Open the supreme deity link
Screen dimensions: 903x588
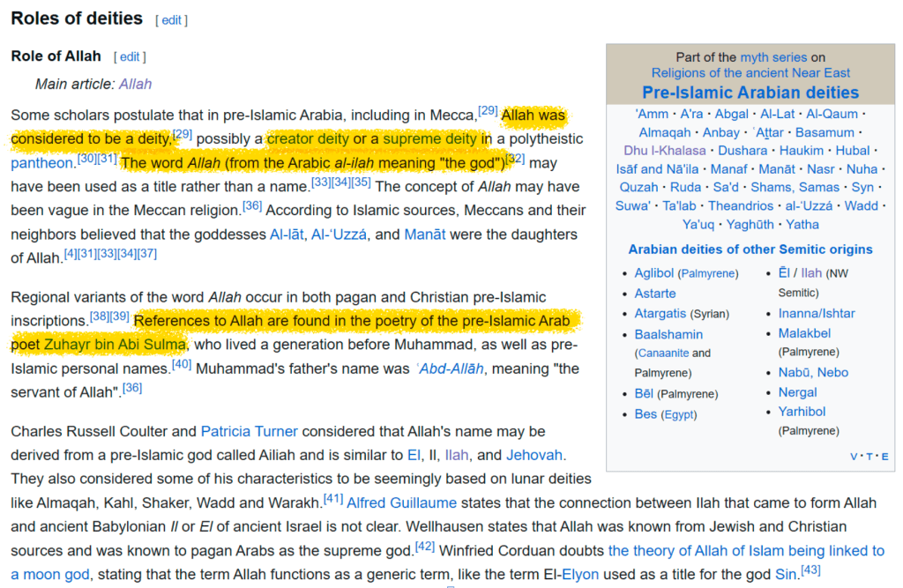(430, 138)
